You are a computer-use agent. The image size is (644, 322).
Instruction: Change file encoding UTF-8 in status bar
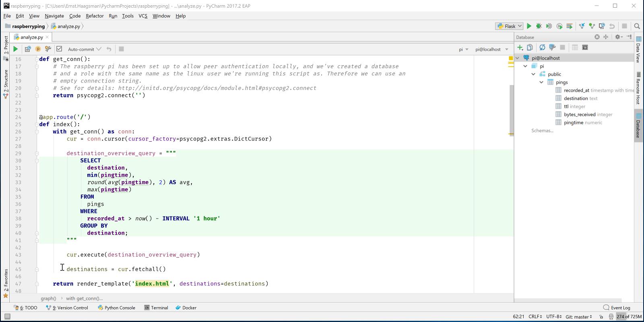tap(554, 317)
